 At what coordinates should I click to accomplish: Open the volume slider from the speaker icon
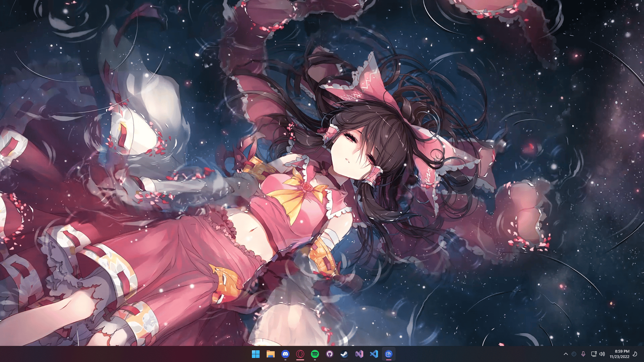pyautogui.click(x=602, y=354)
